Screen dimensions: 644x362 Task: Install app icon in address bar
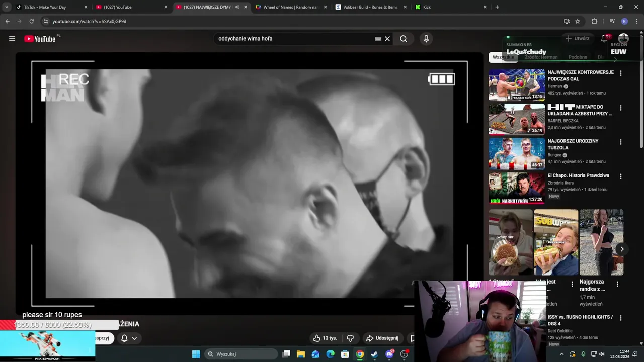(x=567, y=21)
